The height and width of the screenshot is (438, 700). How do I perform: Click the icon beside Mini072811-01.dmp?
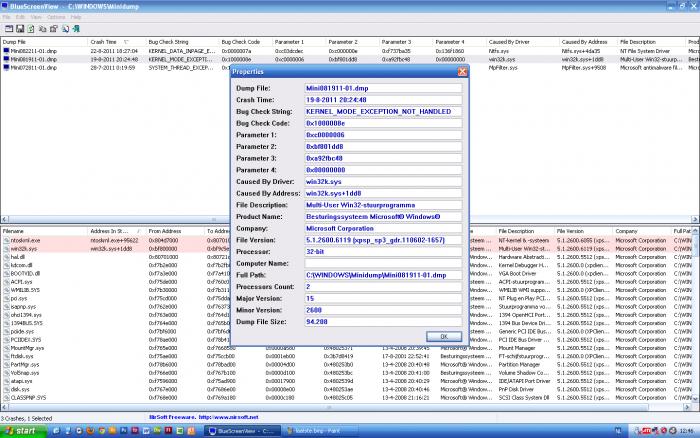click(x=6, y=67)
